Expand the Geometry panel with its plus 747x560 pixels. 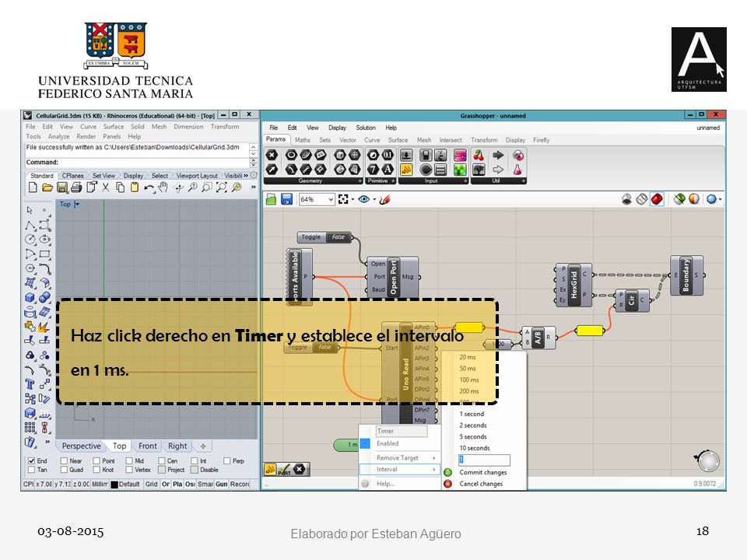(360, 181)
